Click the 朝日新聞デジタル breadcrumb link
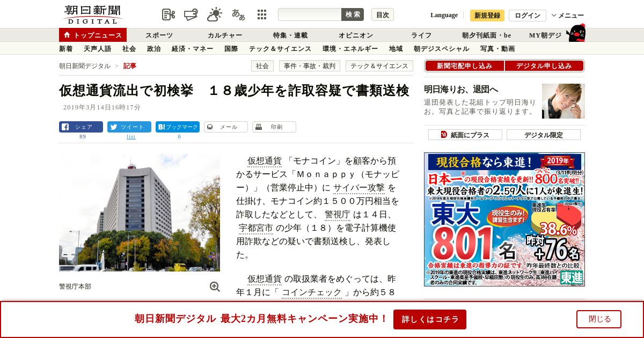This screenshot has height=338, width=644. (x=85, y=66)
